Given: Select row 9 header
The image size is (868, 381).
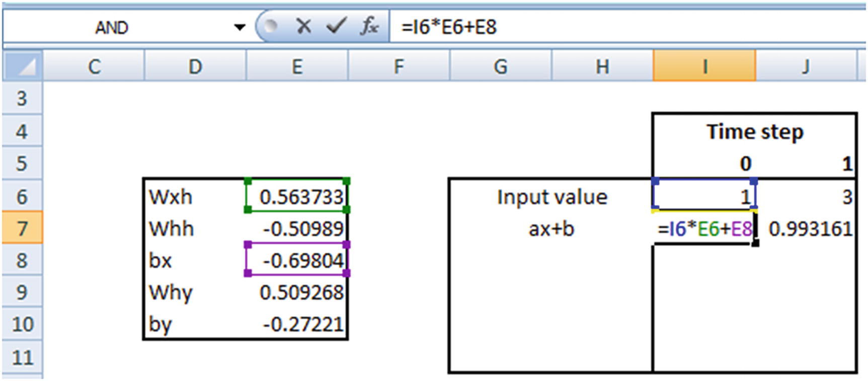Looking at the screenshot, I should [22, 292].
